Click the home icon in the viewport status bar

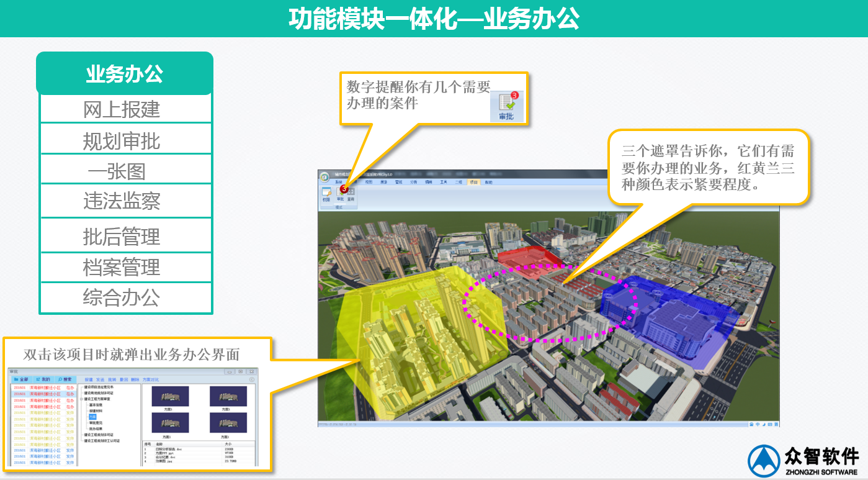click(752, 424)
